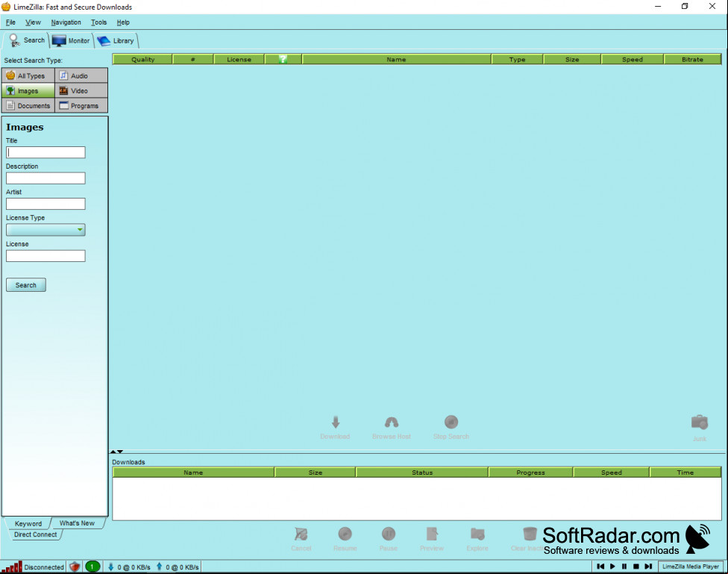This screenshot has height=574, width=728.
Task: Sort downloads by Speed column
Action: tap(612, 472)
